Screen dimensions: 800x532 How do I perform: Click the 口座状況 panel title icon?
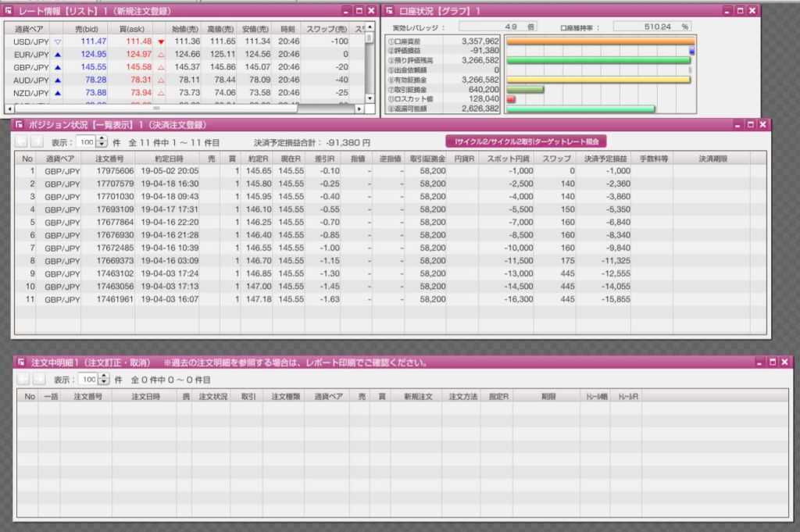pyautogui.click(x=389, y=11)
